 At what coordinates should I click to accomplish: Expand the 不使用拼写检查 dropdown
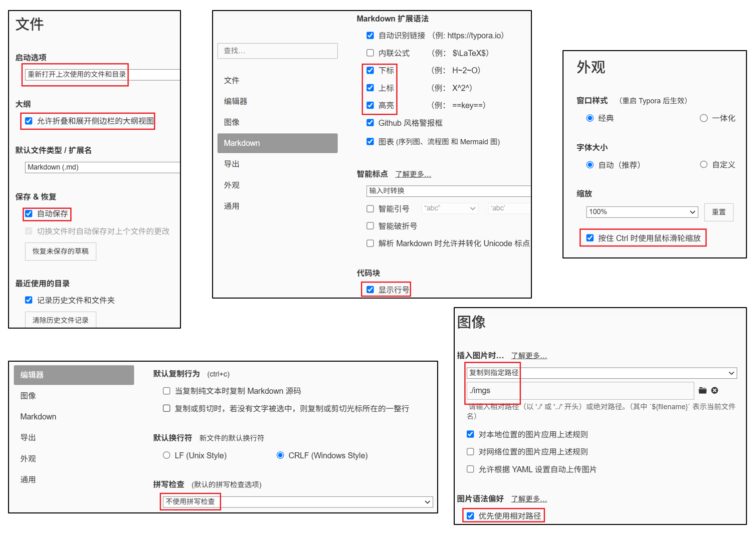[x=297, y=501]
